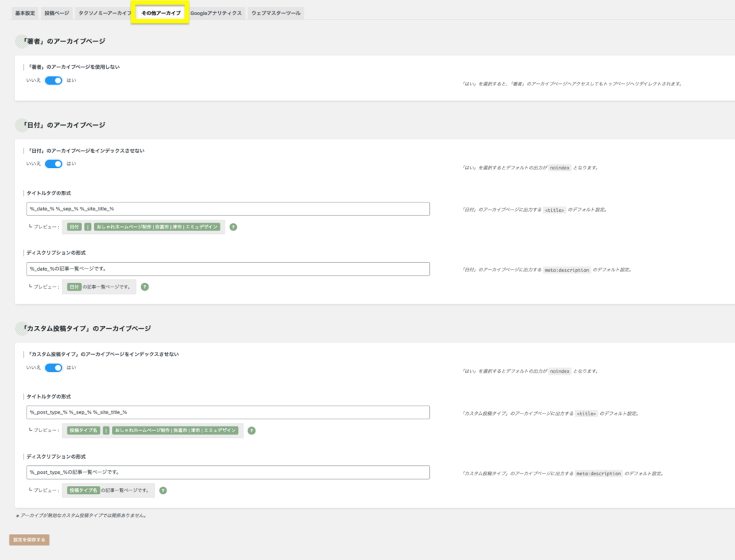Click the 日付 title tag format field
735x560 pixels.
[x=228, y=209]
